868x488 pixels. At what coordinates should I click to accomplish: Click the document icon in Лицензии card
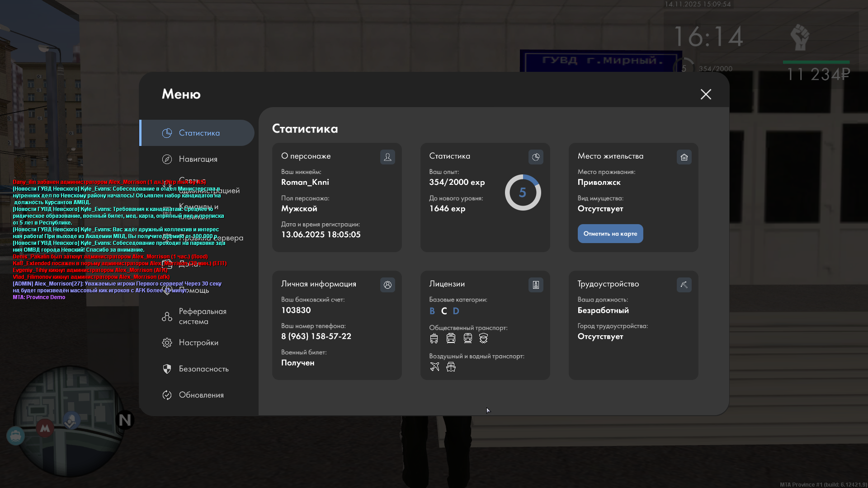point(536,285)
